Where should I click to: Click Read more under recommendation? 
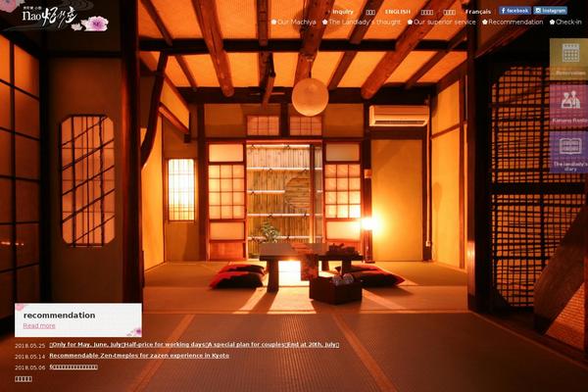click(x=39, y=325)
